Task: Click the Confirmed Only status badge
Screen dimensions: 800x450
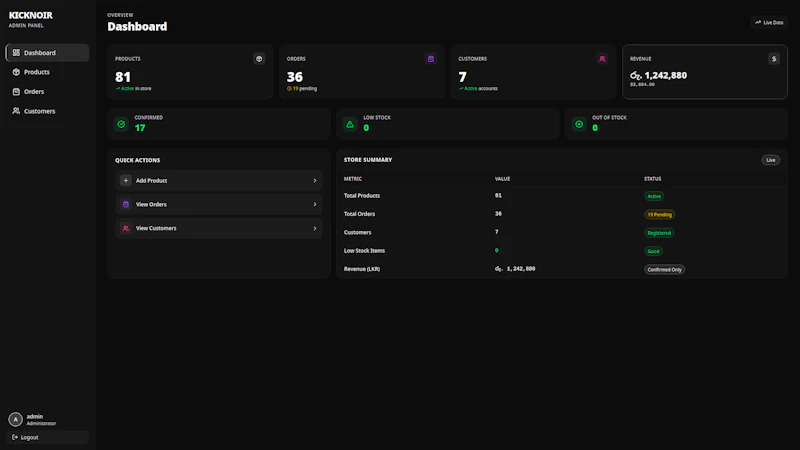Action: (664, 270)
